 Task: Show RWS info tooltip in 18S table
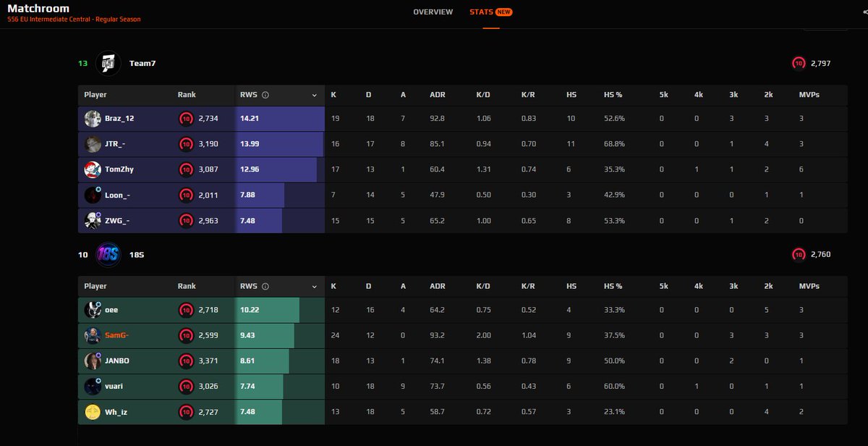265,287
